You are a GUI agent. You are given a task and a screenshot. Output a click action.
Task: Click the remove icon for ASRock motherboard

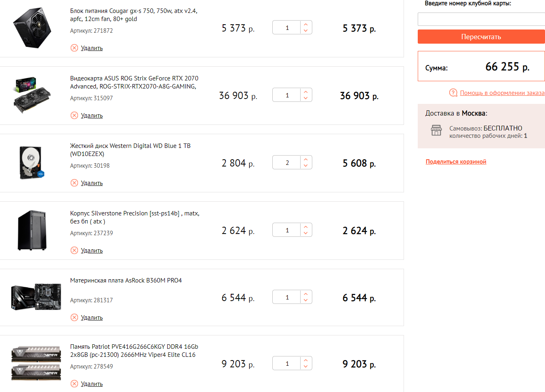[x=74, y=318]
